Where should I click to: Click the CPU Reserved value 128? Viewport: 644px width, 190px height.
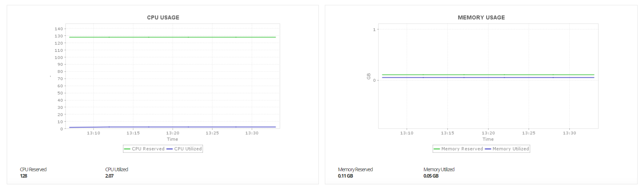24,176
